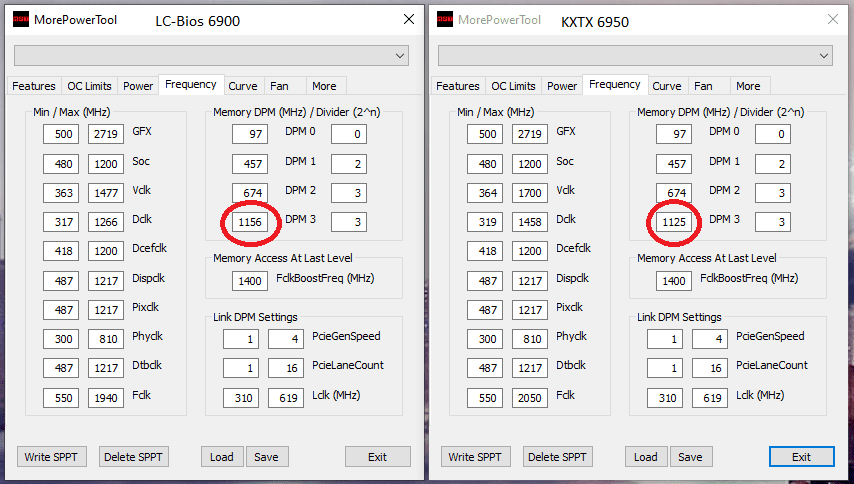Viewport: 854px width, 484px height.
Task: Open More tab in LC-Bios 6900 window
Action: [324, 86]
